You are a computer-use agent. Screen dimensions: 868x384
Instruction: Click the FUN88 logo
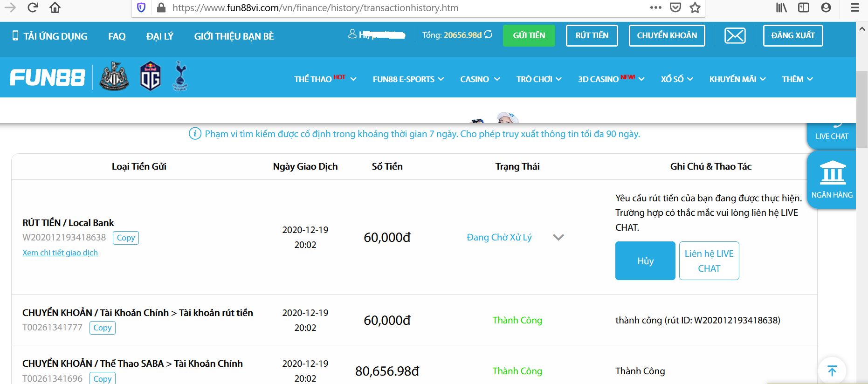(x=48, y=77)
